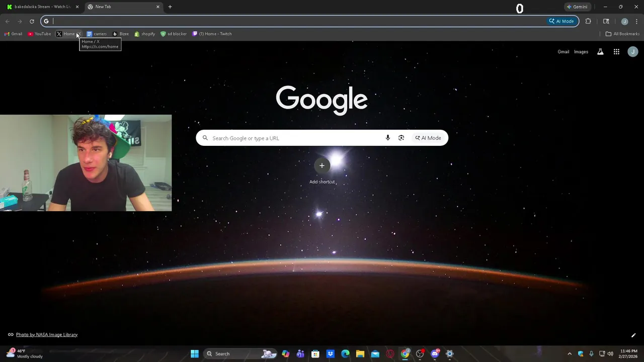The image size is (644, 362).
Task: Customize this page with the pencil icon
Action: click(633, 335)
